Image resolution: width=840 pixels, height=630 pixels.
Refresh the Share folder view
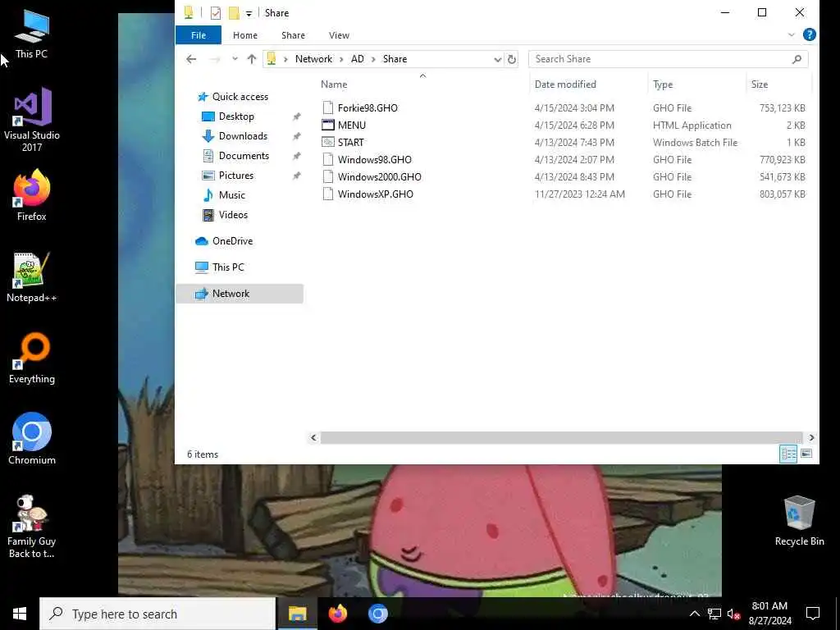coord(512,59)
